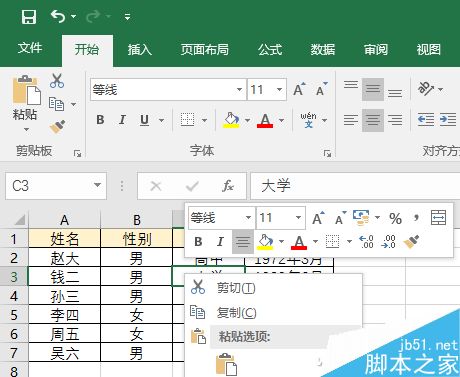Open the Copy dropdown arrow in ribbon

(x=73, y=104)
